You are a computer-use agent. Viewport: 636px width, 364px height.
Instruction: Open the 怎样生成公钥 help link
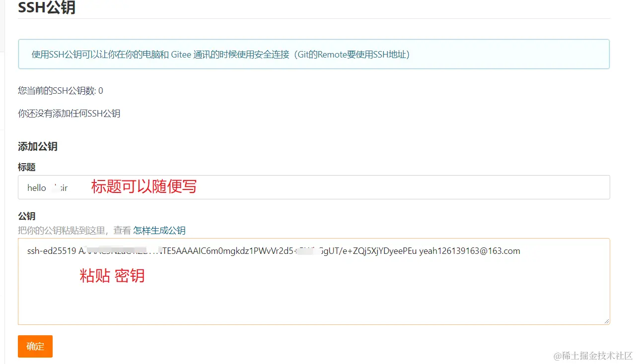(x=159, y=231)
